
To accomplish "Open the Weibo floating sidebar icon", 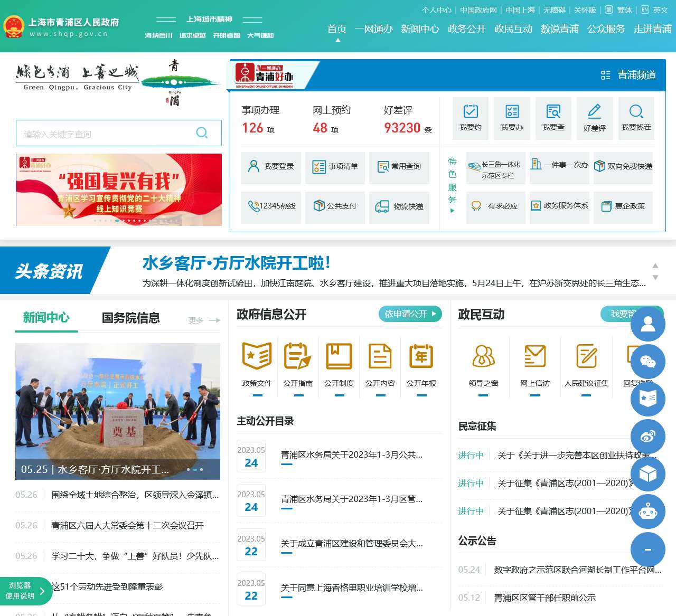I will click(x=647, y=437).
